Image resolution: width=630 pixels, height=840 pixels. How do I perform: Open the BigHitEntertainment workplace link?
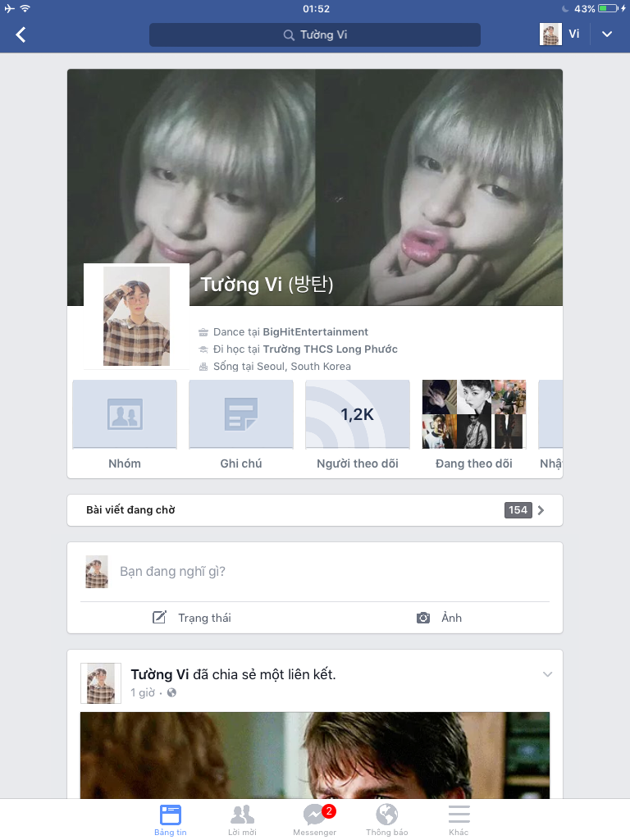coord(315,332)
